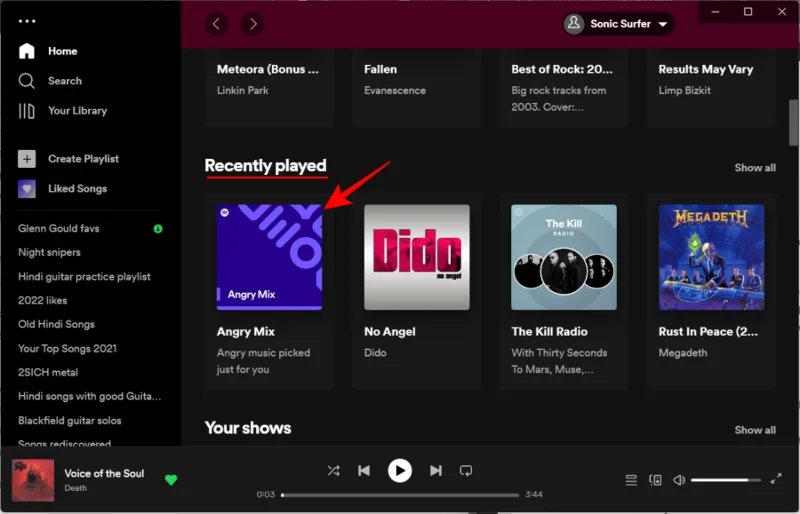Open Results May Vary album card

pos(711,87)
